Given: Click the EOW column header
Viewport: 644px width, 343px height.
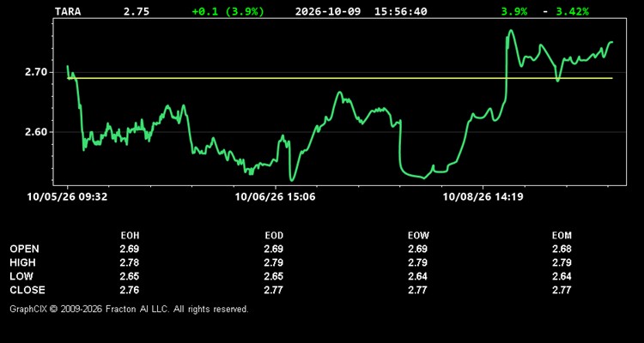Looking at the screenshot, I should click(418, 236).
